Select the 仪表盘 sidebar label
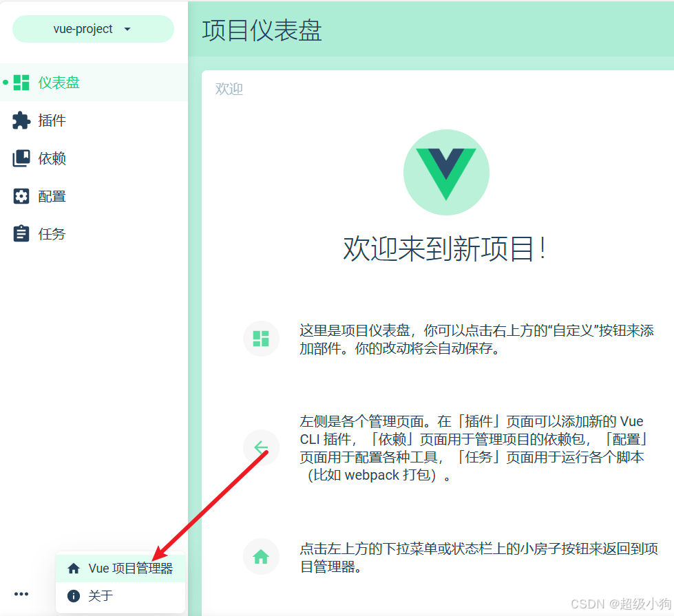Image resolution: width=674 pixels, height=616 pixels. (59, 83)
